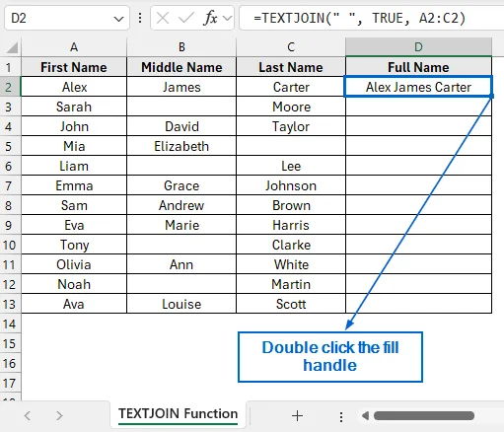Select the cell with Johnson
Image resolution: width=504 pixels, height=432 pixels.
291,185
